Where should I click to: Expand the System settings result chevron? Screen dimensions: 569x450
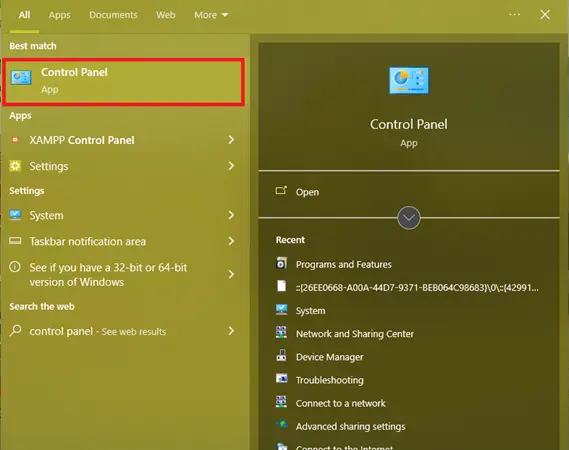231,215
